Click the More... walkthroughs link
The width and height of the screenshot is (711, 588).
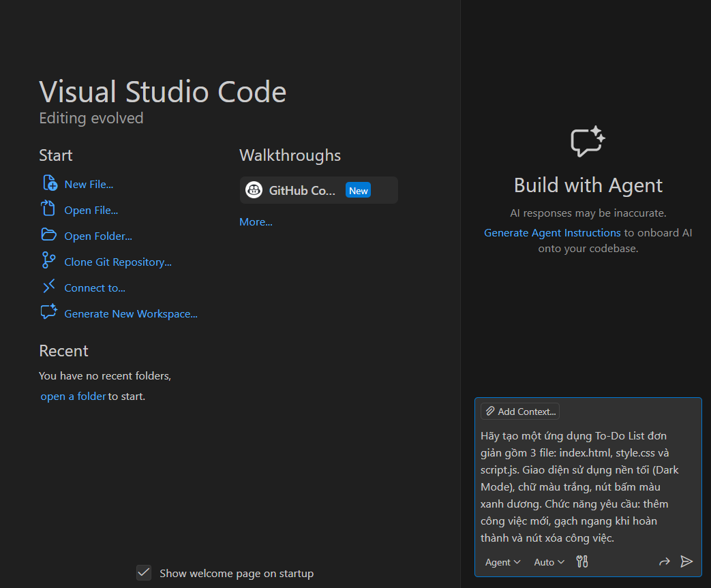coord(255,221)
